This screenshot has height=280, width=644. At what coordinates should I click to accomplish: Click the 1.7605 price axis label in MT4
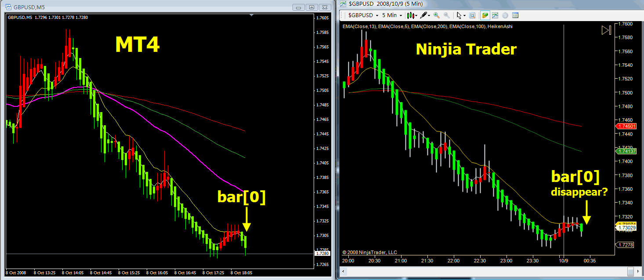tap(322, 18)
